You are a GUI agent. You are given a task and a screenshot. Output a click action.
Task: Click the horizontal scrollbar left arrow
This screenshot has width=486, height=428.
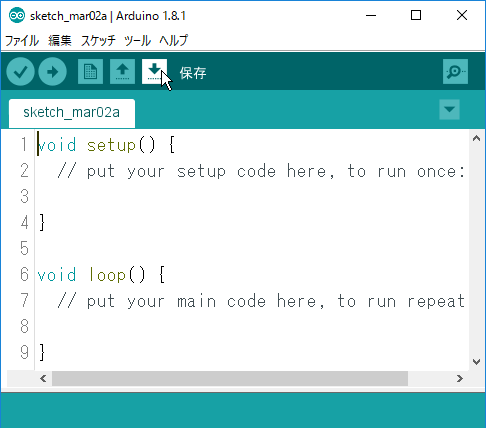pyautogui.click(x=43, y=378)
